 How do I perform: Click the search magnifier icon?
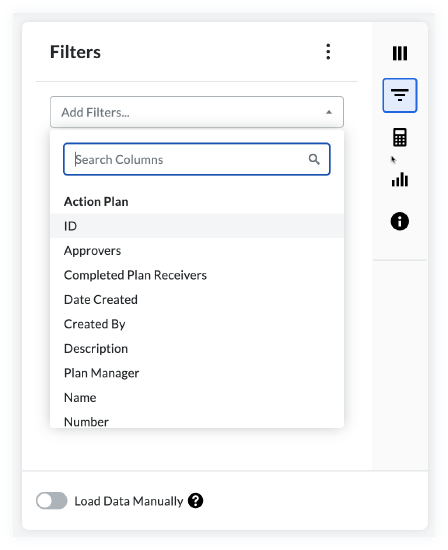(314, 159)
